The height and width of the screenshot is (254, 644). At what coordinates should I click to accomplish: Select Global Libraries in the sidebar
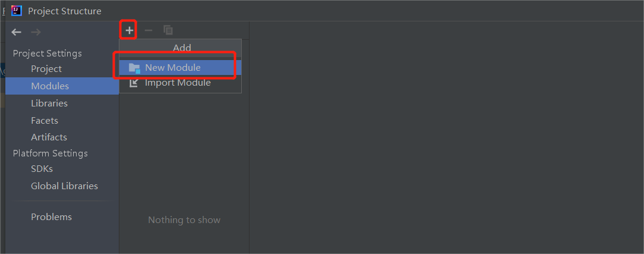(x=64, y=186)
